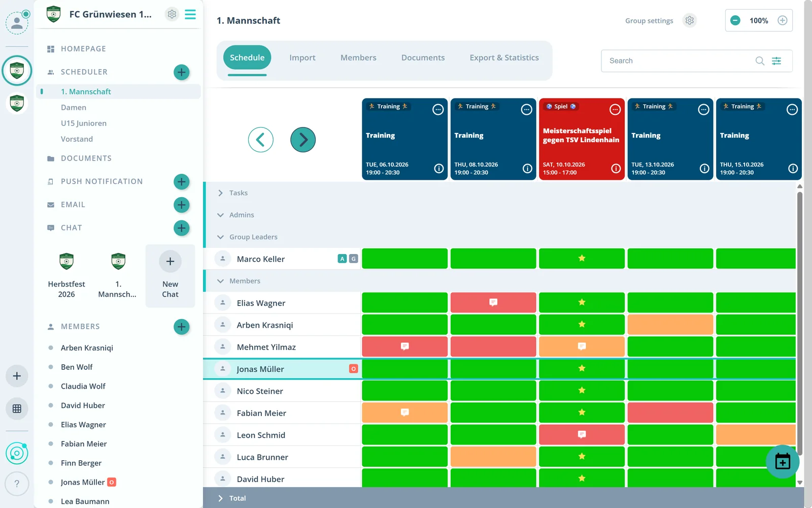This screenshot has width=812, height=508.
Task: Start a new chat via the Chat plus button
Action: (x=181, y=228)
